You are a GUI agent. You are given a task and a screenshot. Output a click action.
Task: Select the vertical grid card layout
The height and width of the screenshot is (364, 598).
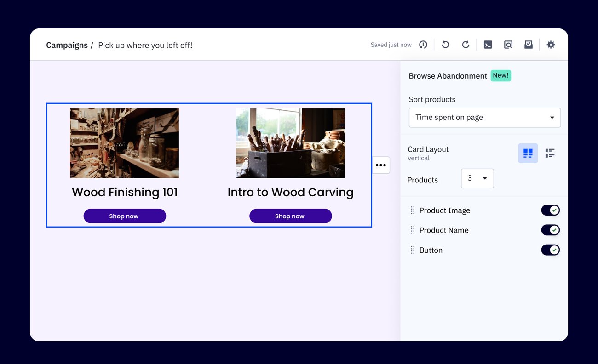click(528, 153)
